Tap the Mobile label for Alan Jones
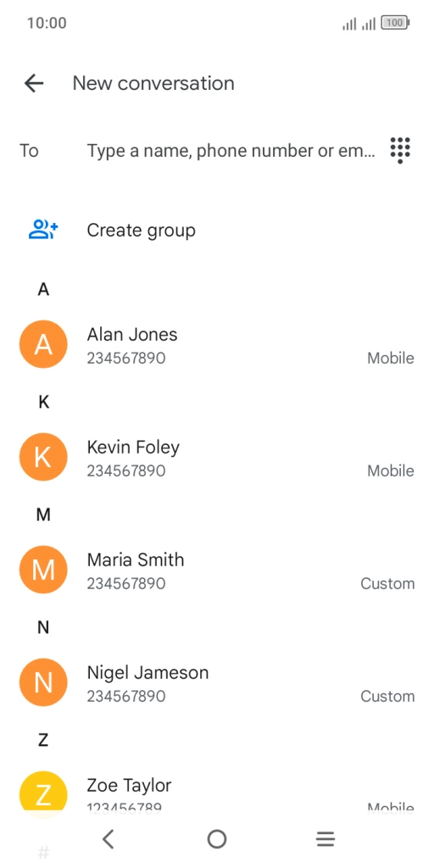Viewport: 434px width, 868px height. coord(391,359)
